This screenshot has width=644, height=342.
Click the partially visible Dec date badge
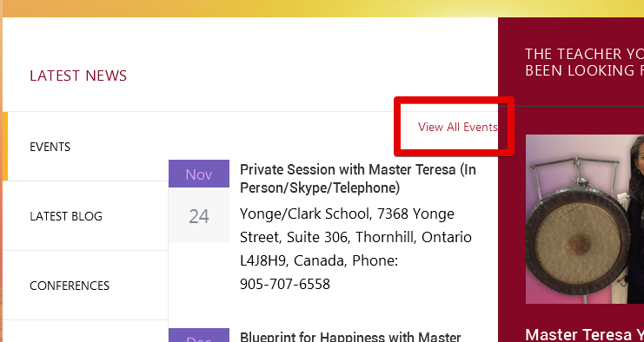(199, 335)
